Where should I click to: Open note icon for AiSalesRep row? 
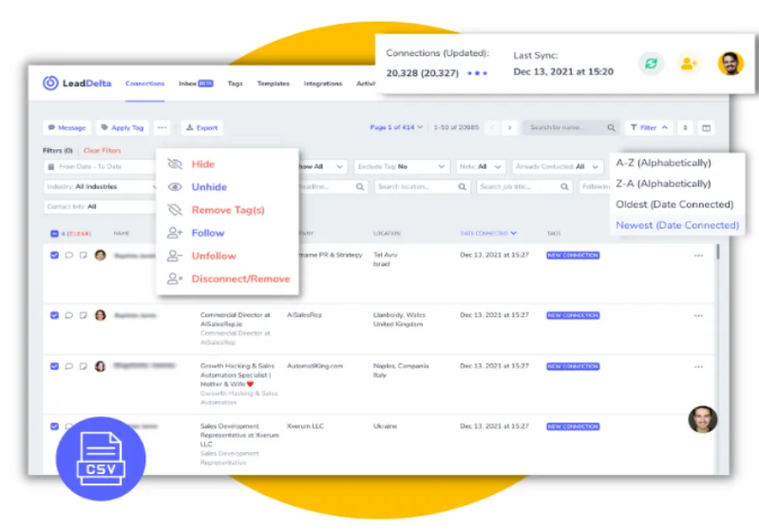click(84, 315)
